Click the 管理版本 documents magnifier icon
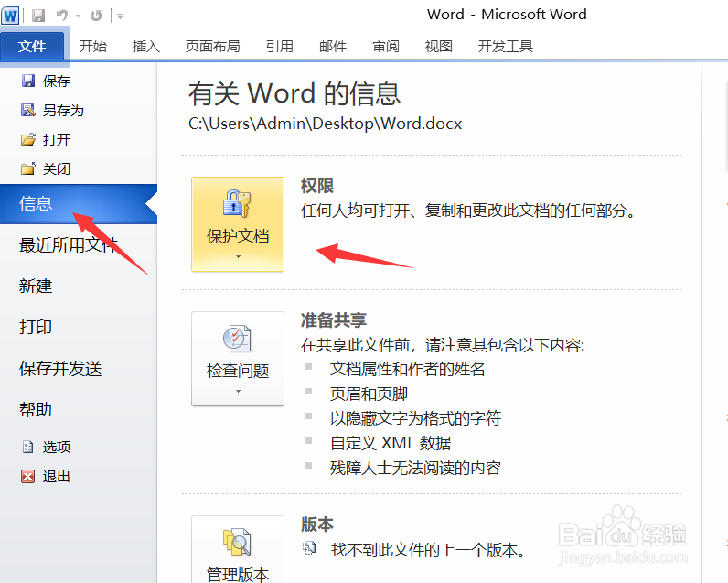The width and height of the screenshot is (728, 583). (237, 542)
